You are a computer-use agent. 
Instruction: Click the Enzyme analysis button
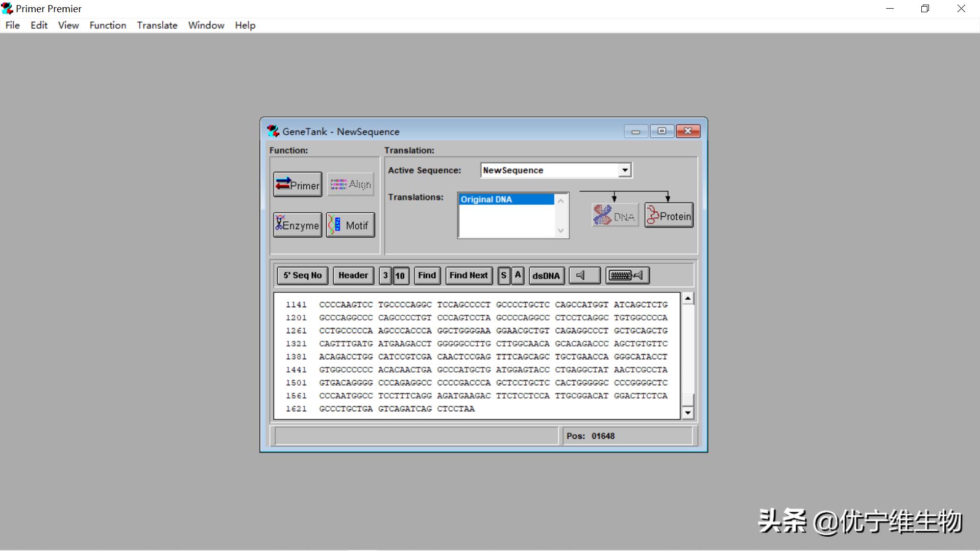pos(298,225)
